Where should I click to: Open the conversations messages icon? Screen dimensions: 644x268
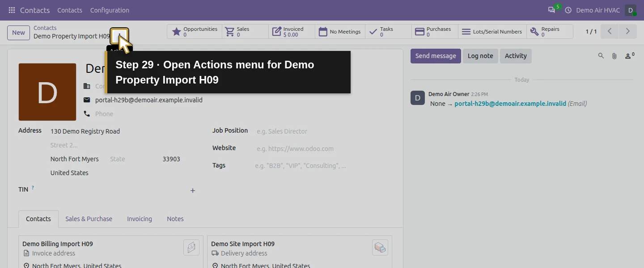pyautogui.click(x=551, y=10)
